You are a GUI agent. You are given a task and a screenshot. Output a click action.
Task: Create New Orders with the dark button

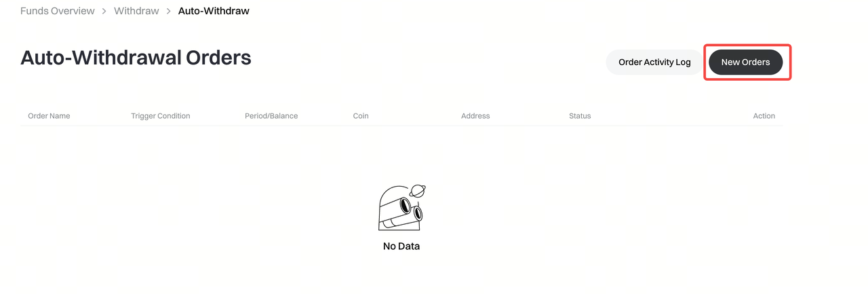pos(745,62)
